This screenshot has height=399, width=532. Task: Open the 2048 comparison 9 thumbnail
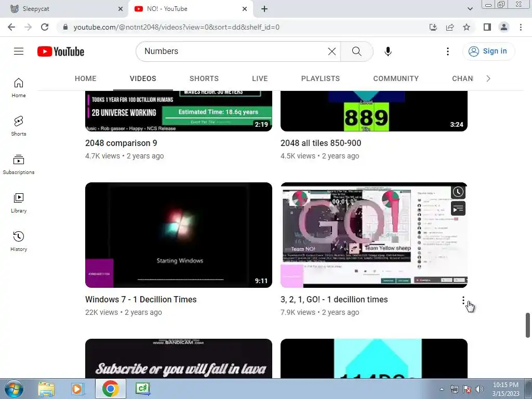(x=179, y=111)
